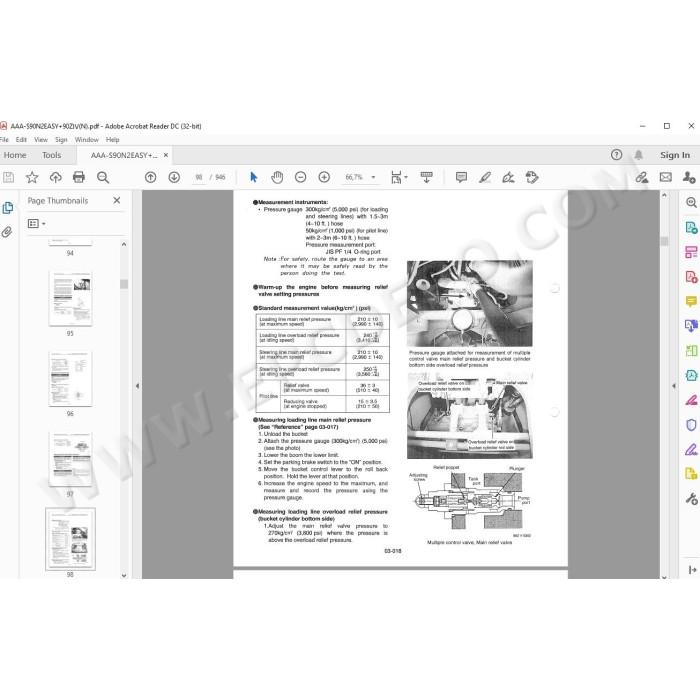Screen dimensions: 700x700
Task: Zoom out with the minus icon
Action: coord(300,178)
